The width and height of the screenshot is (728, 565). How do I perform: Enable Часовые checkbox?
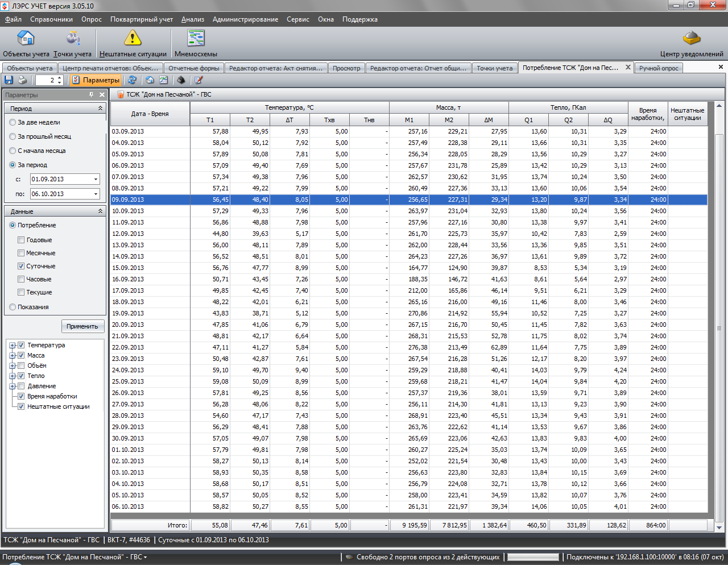tap(21, 279)
